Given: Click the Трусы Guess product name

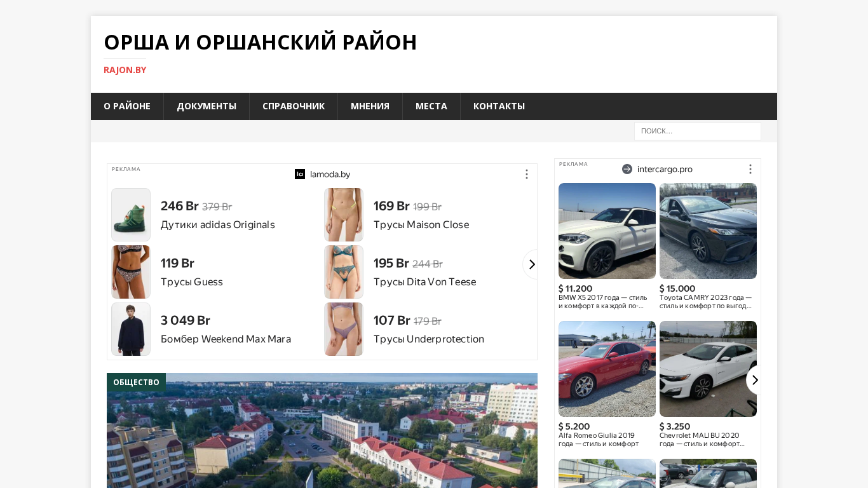Looking at the screenshot, I should 192,282.
